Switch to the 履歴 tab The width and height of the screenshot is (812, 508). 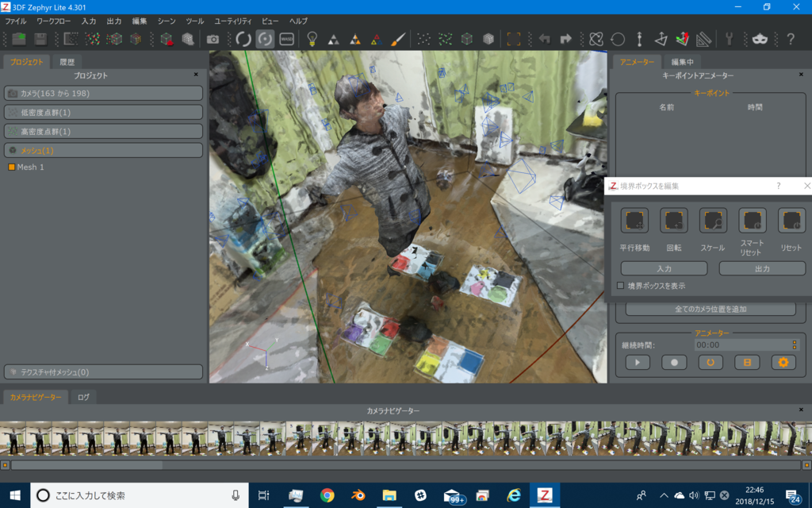(x=67, y=62)
